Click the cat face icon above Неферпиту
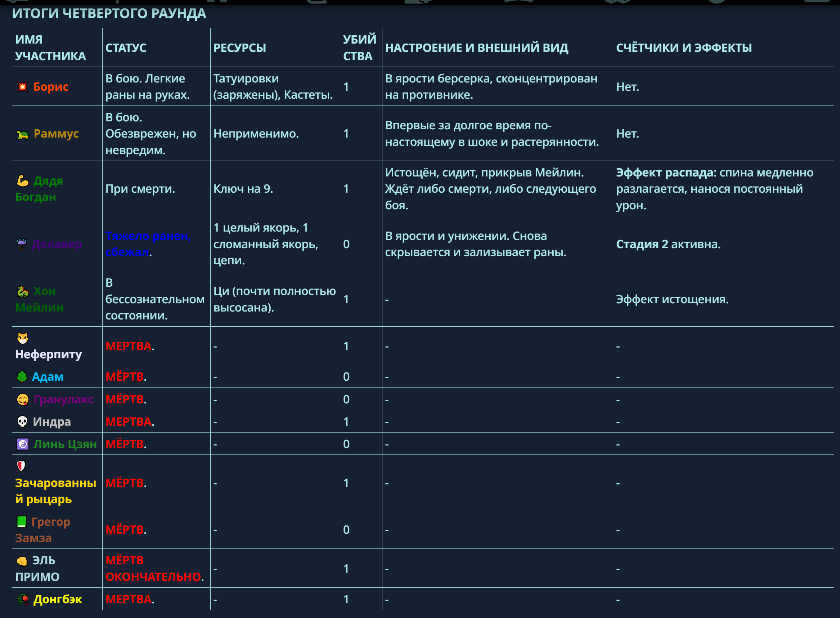The image size is (840, 618). (x=22, y=338)
